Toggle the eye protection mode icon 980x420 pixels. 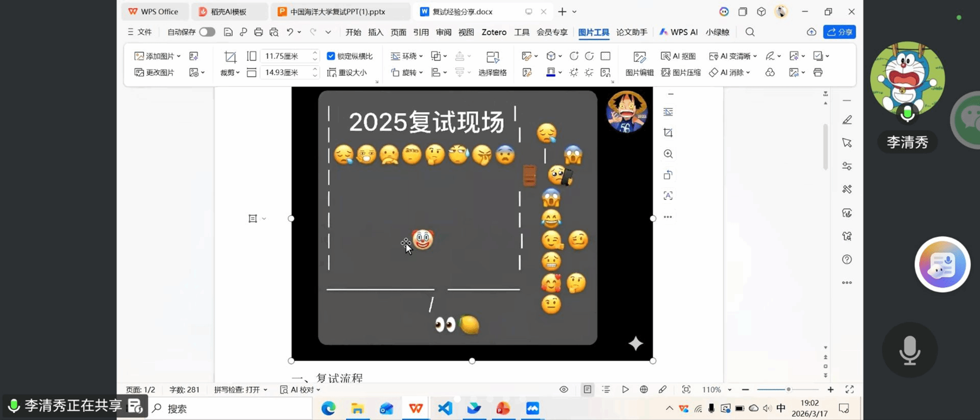(x=564, y=389)
